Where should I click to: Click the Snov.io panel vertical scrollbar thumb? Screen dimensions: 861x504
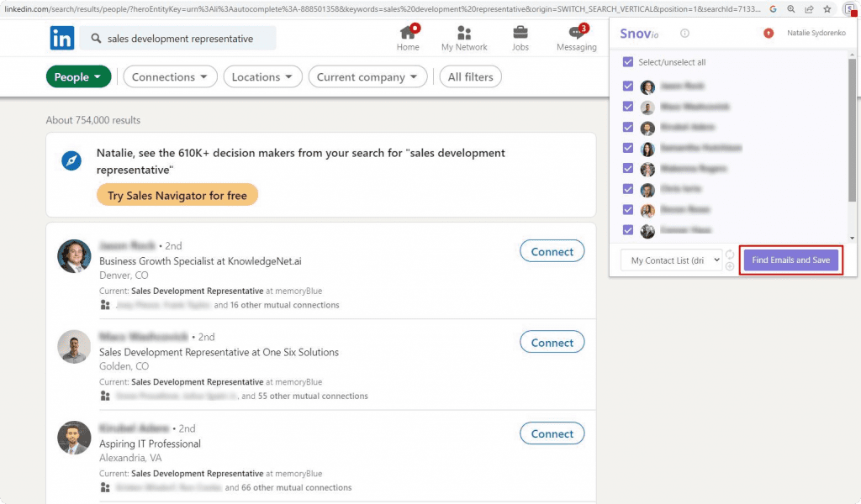[852, 130]
